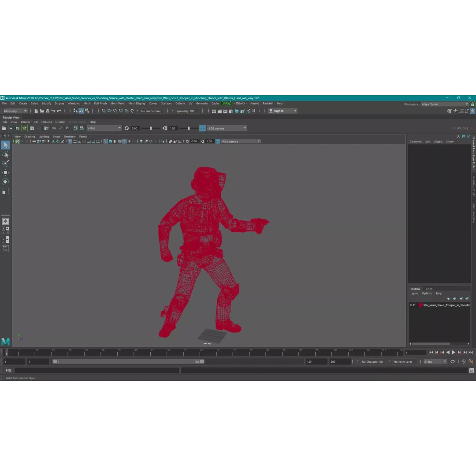Open the four view layout icon
The width and height of the screenshot is (476, 476).
click(x=5, y=231)
